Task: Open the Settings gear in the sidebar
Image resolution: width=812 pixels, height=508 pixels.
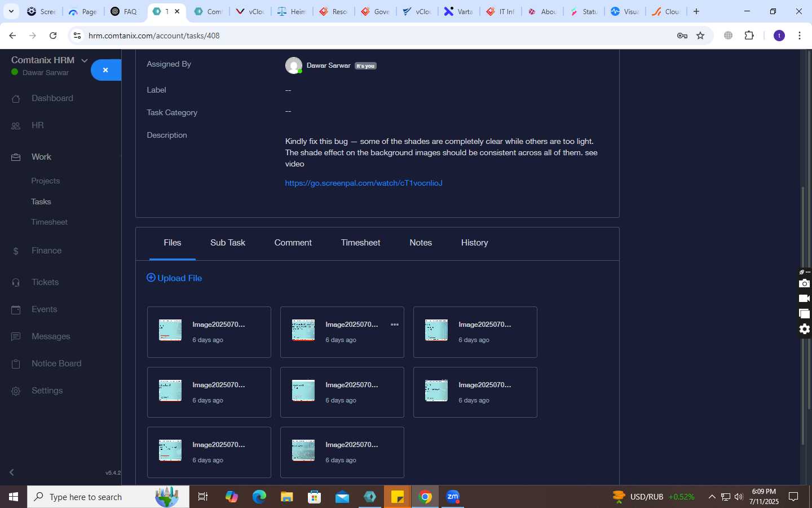Action: [16, 391]
